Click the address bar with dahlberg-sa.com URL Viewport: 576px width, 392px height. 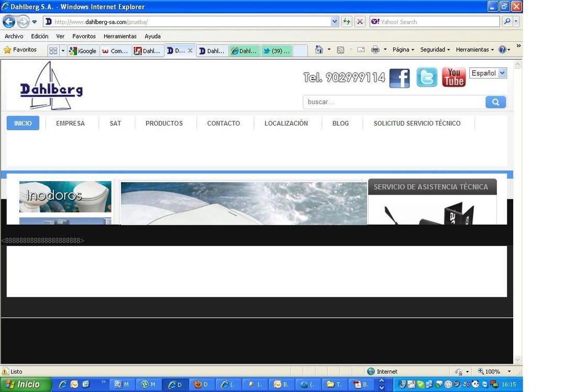[186, 21]
